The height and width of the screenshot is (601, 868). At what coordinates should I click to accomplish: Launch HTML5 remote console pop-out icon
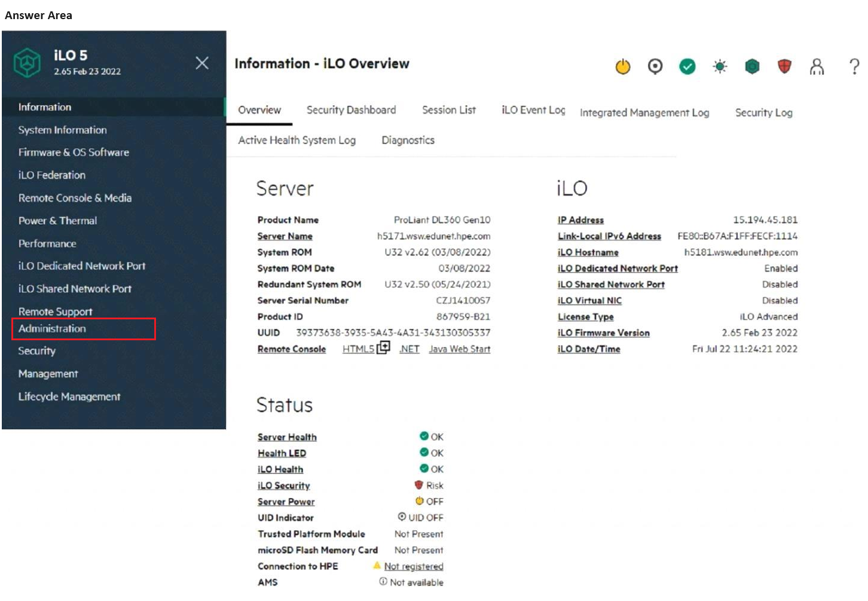pos(383,347)
